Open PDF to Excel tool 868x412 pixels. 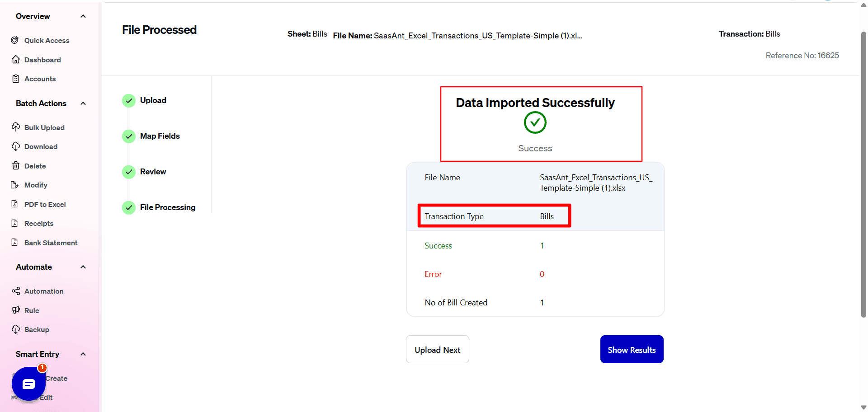tap(45, 205)
